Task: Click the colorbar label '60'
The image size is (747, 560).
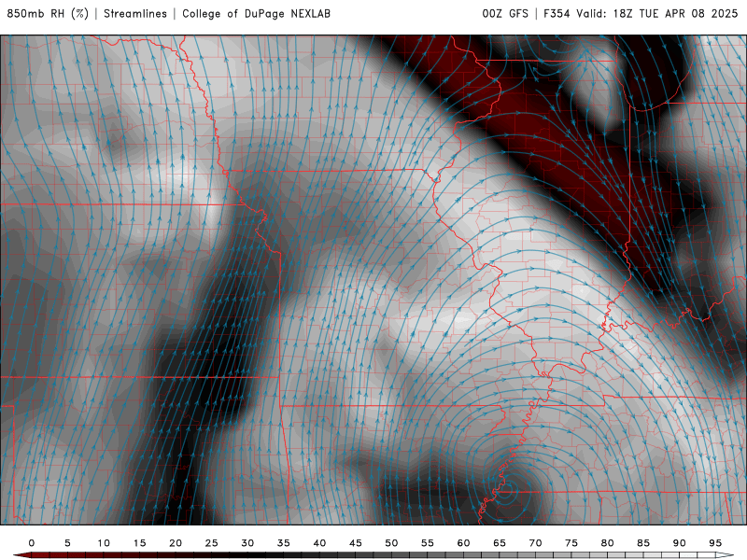Action: [463, 543]
